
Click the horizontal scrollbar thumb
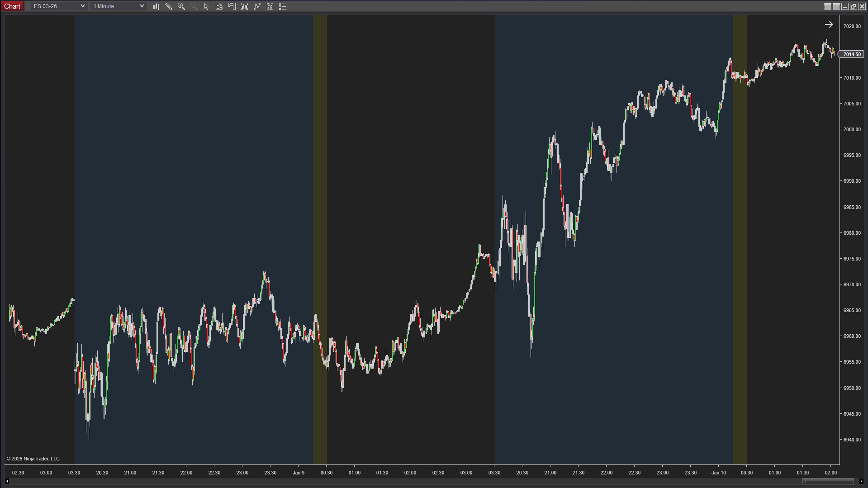pyautogui.click(x=828, y=481)
